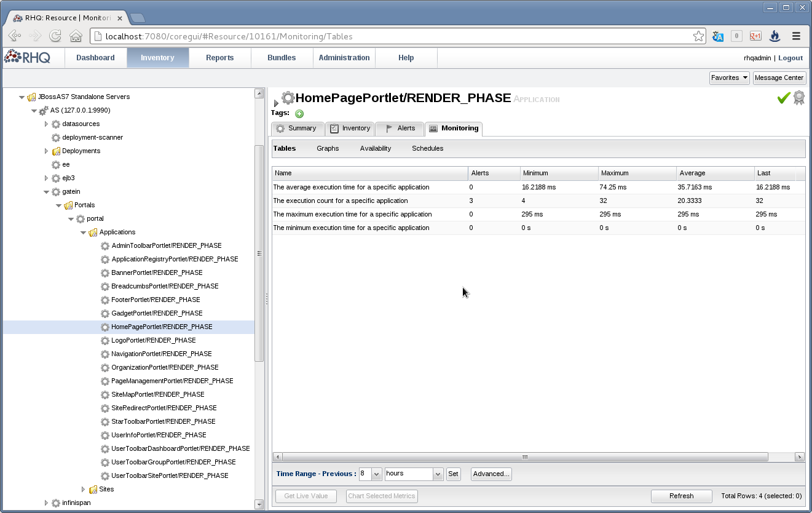812x513 pixels.
Task: Click the Set button
Action: 454,474
